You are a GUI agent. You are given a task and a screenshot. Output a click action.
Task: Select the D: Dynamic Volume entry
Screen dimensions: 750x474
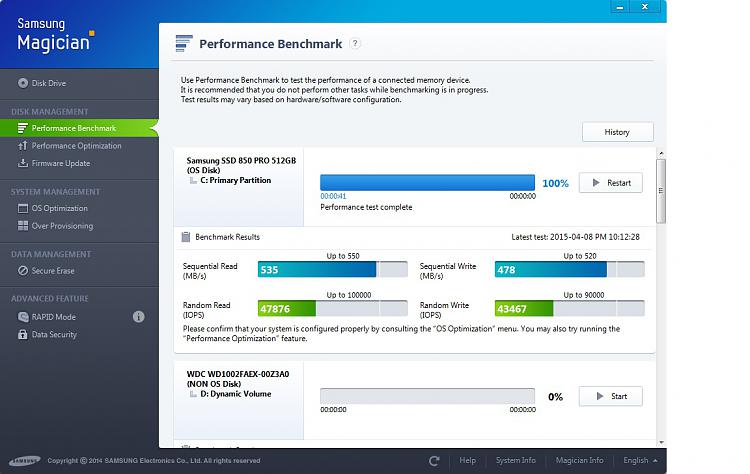(x=235, y=394)
